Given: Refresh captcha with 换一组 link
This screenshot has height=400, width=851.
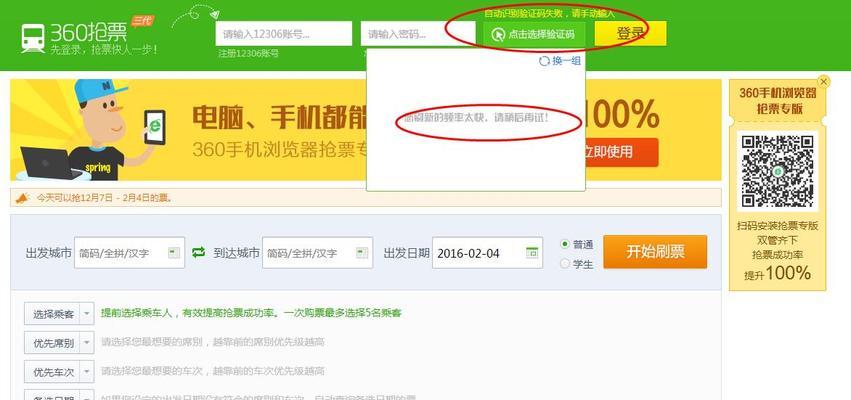Looking at the screenshot, I should pyautogui.click(x=566, y=61).
